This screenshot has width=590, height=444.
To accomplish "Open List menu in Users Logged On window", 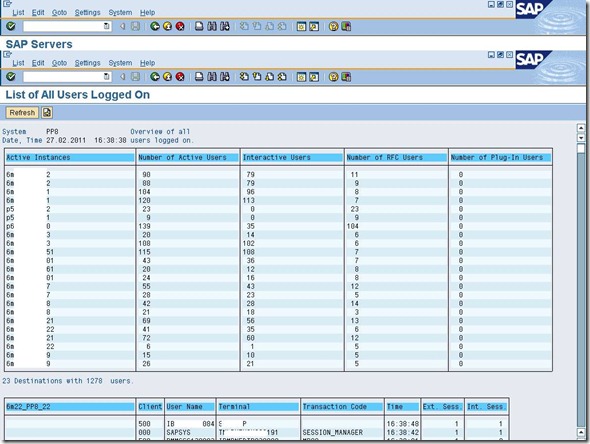I will click(x=18, y=63).
